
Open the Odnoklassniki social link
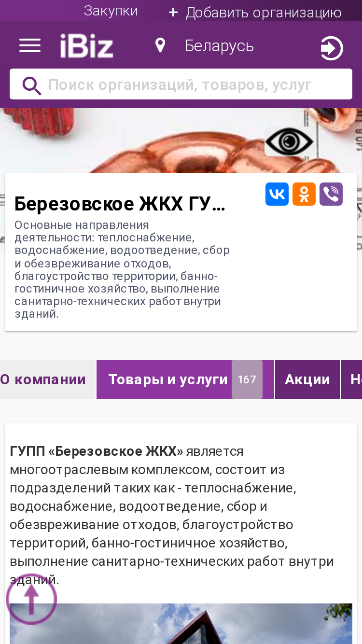[x=304, y=194]
